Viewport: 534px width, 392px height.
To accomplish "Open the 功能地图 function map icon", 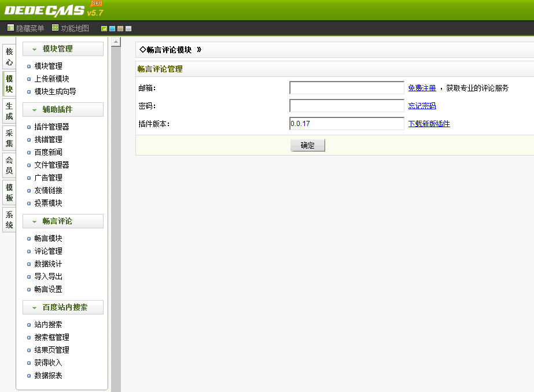I will (55, 28).
